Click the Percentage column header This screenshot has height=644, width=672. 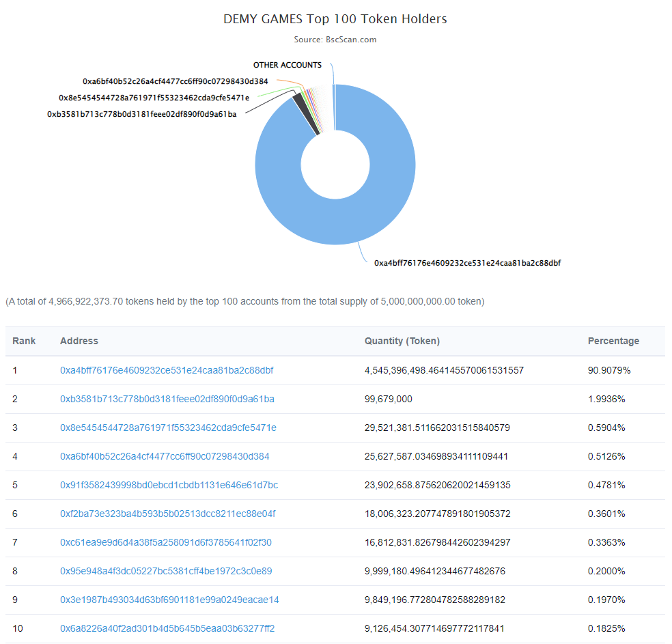613,341
